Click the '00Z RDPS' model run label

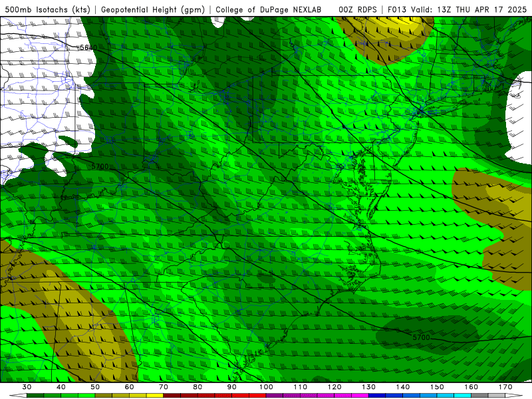click(358, 9)
